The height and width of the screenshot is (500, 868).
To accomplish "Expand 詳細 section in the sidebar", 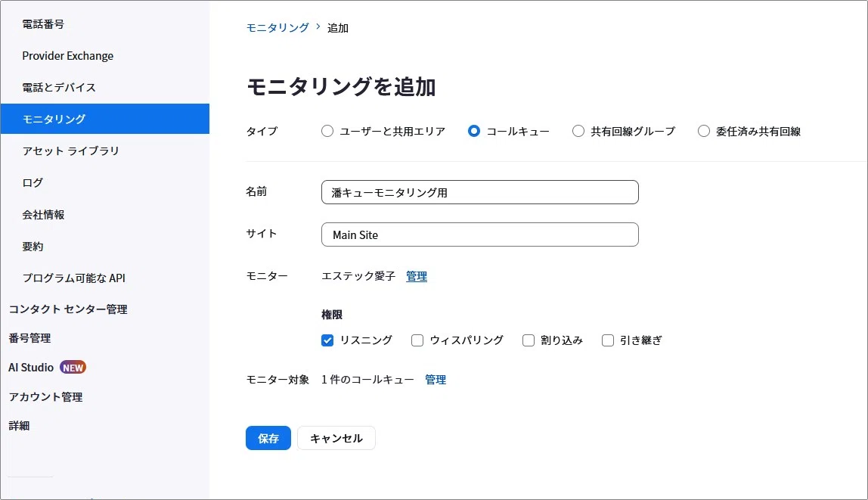I will [19, 425].
